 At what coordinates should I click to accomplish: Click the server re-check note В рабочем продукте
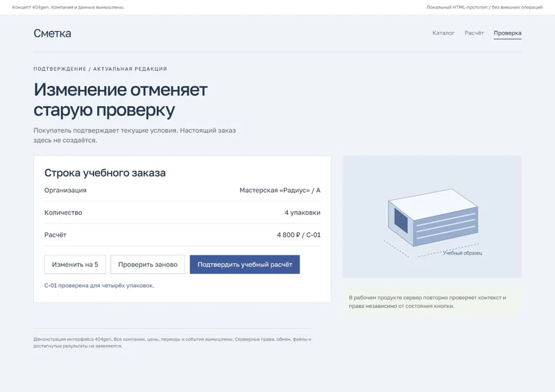[432, 302]
